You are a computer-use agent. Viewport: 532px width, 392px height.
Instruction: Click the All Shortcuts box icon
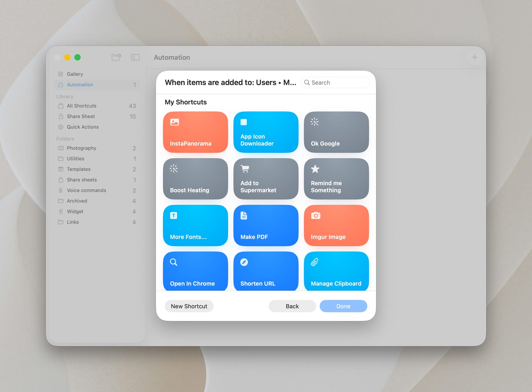(60, 106)
